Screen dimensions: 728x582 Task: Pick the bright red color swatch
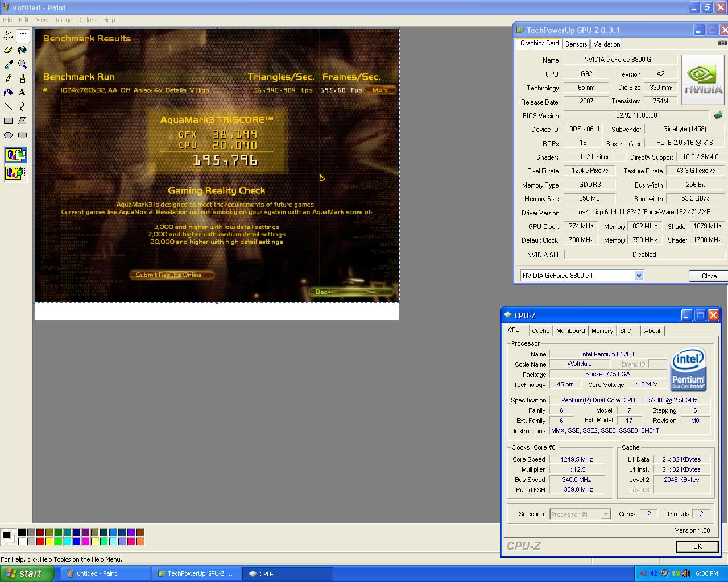pos(40,542)
